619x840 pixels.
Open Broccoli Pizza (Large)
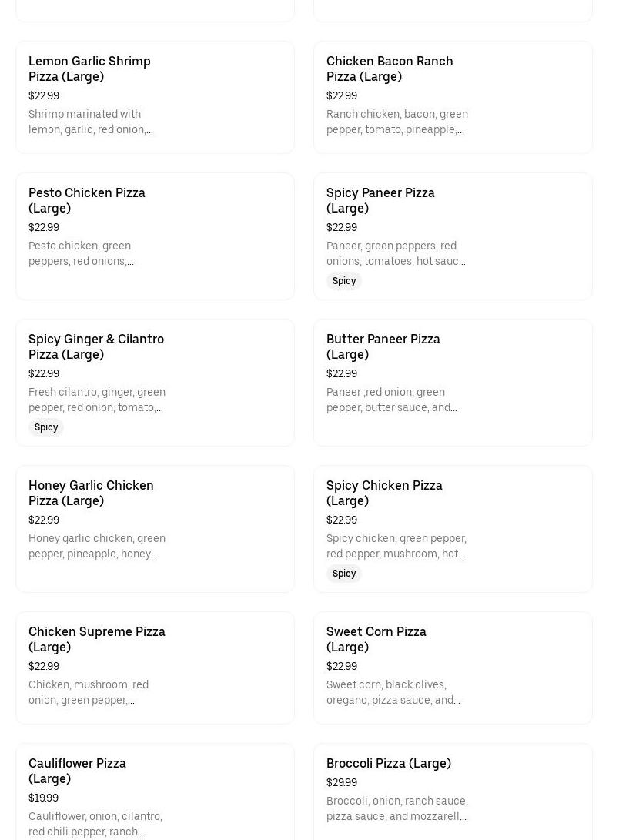[x=388, y=763]
